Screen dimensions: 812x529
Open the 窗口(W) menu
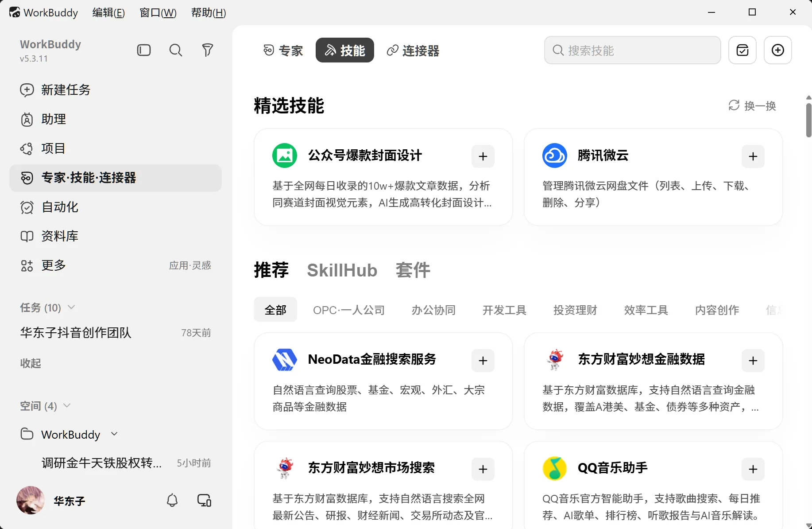click(x=158, y=12)
